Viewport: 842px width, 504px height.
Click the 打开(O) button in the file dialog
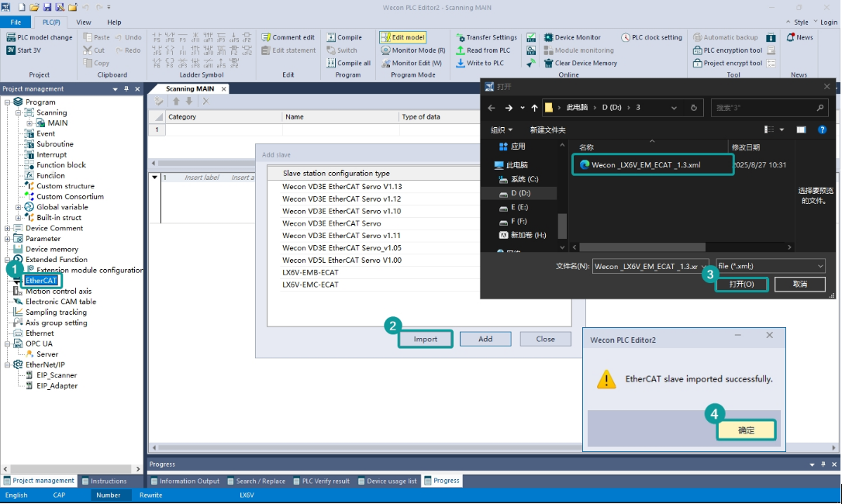tap(741, 284)
